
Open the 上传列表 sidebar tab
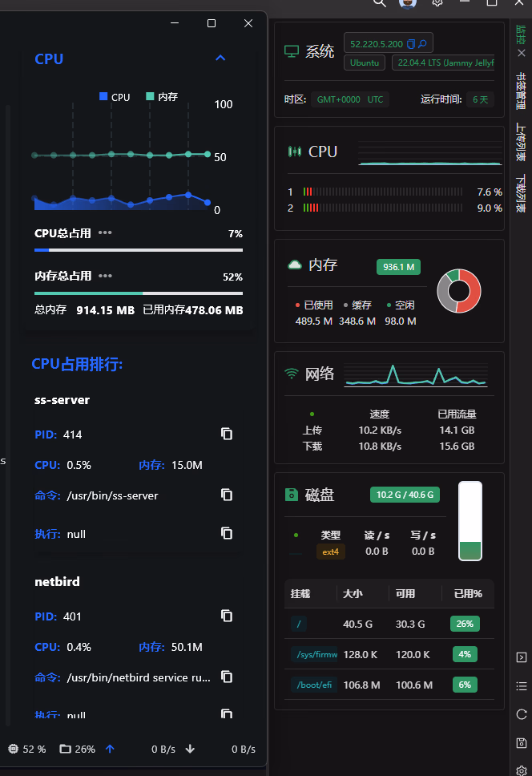(521, 142)
